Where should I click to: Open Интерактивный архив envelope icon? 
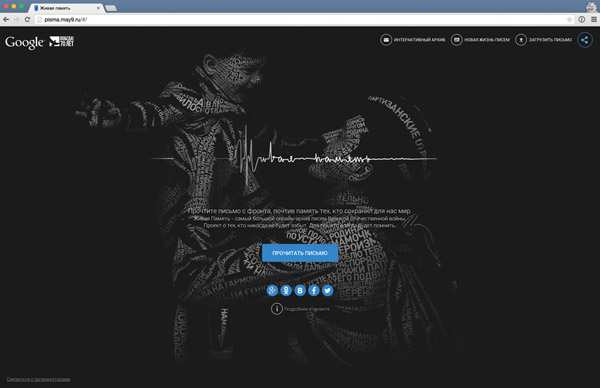click(x=386, y=40)
